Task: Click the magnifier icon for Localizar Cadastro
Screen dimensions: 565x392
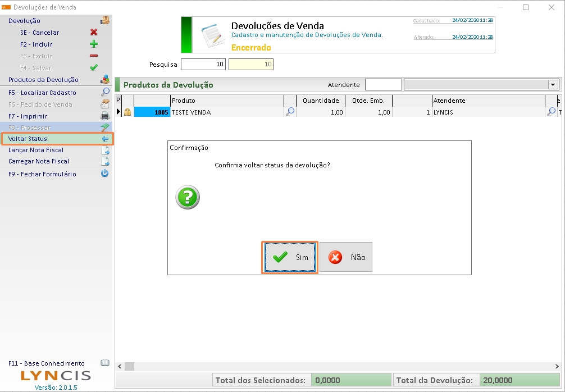Action: pyautogui.click(x=104, y=93)
